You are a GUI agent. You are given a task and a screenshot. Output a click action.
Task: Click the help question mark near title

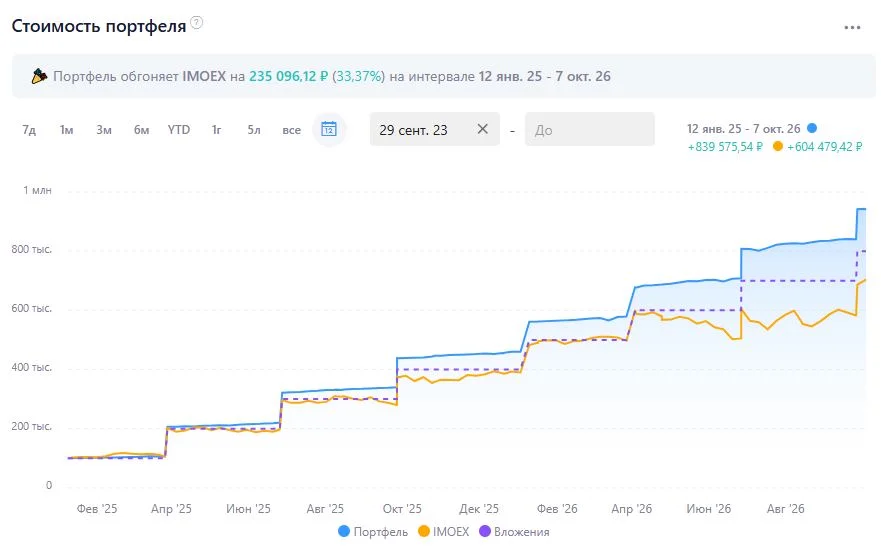pyautogui.click(x=196, y=23)
